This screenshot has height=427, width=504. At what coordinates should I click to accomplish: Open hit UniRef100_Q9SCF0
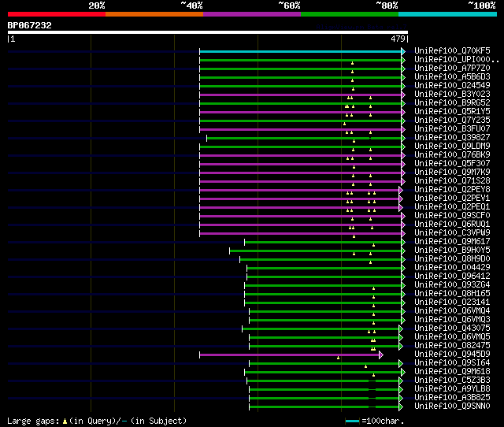coord(452,216)
